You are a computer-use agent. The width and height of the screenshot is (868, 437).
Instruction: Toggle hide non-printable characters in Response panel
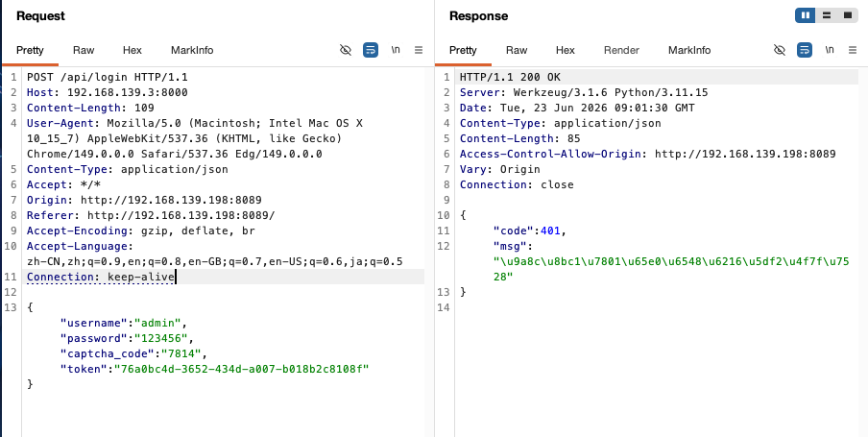pos(780,50)
